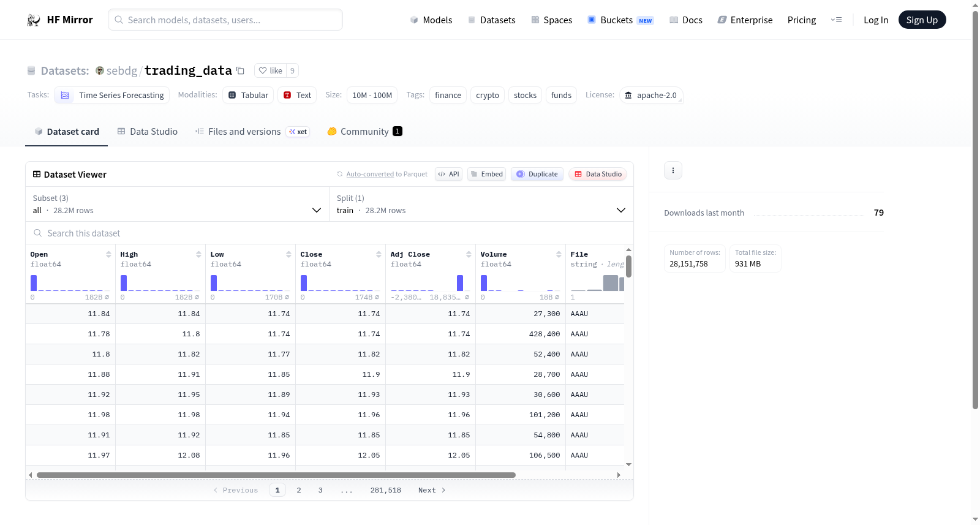Go to Spaces

[x=551, y=20]
